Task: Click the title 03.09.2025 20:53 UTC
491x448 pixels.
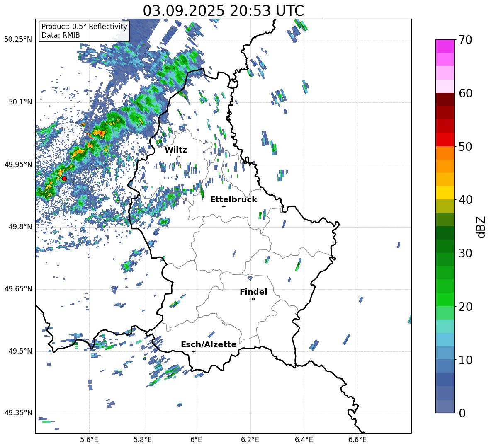Action: [x=224, y=11]
